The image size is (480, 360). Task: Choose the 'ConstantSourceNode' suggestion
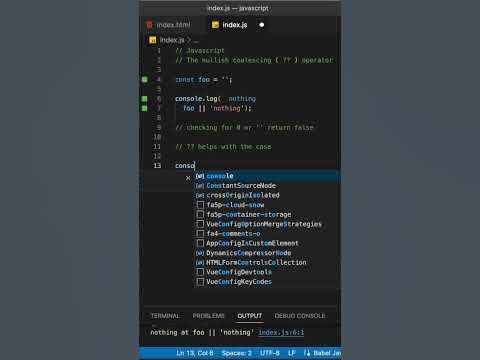pyautogui.click(x=267, y=186)
